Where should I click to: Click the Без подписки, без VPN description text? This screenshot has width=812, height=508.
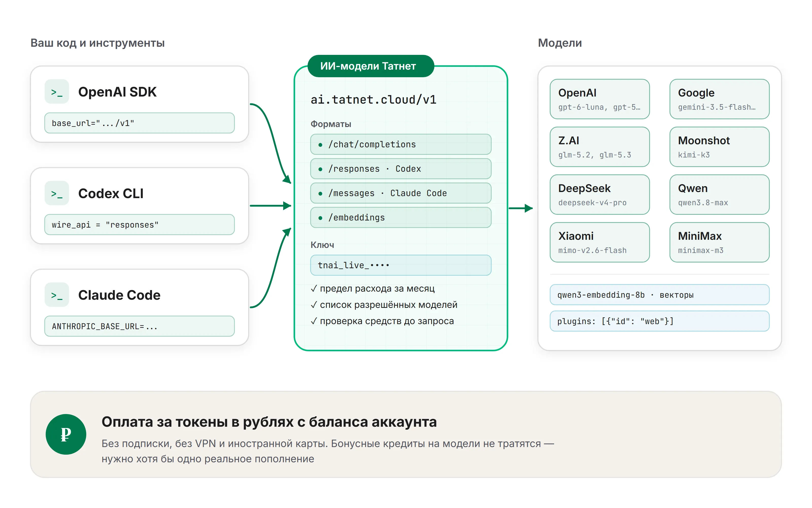coord(328,451)
